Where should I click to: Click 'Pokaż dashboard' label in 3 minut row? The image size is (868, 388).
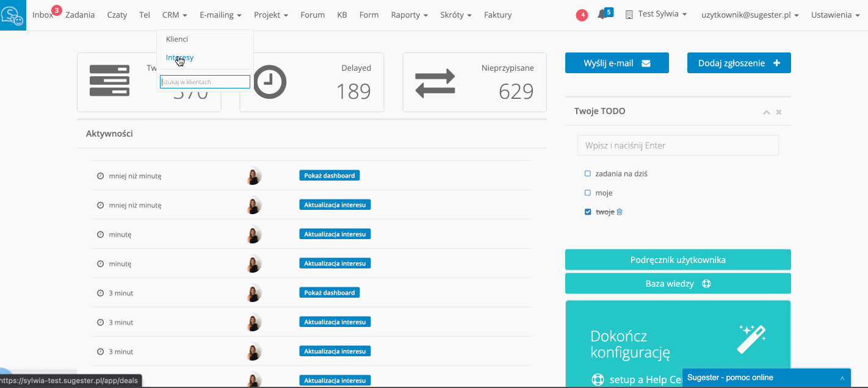(330, 293)
